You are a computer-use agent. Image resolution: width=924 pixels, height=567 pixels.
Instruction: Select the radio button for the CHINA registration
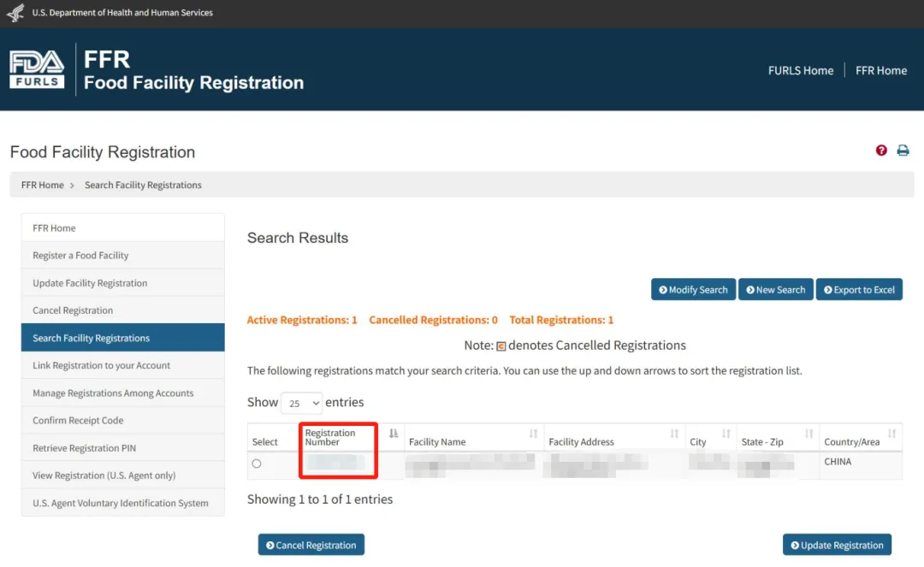tap(257, 464)
